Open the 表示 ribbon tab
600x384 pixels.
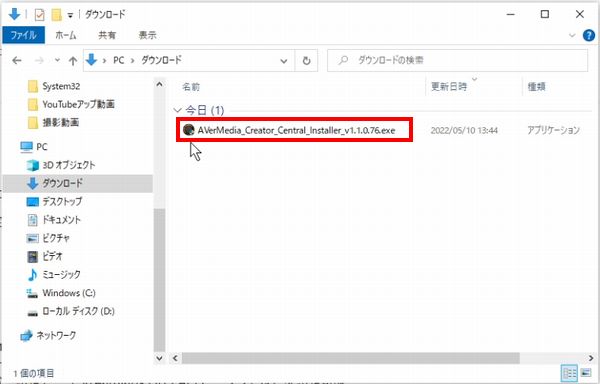point(147,35)
